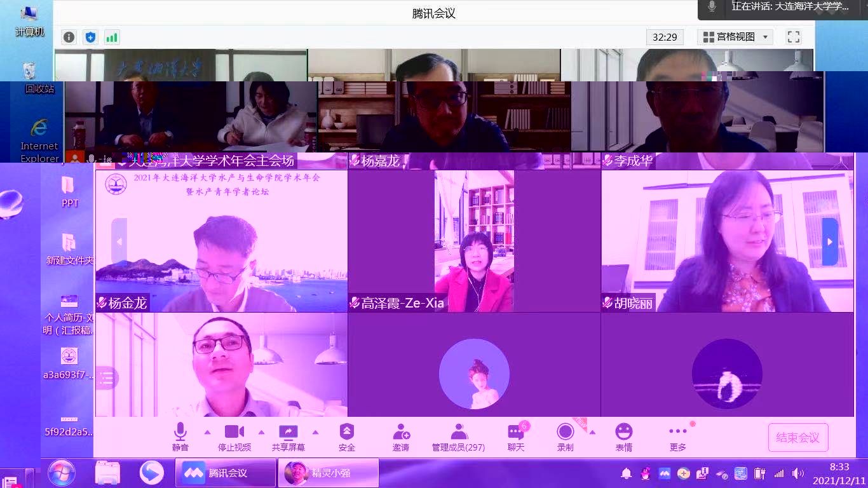
Task: Open the a3a693f7 desktop file
Action: (69, 362)
